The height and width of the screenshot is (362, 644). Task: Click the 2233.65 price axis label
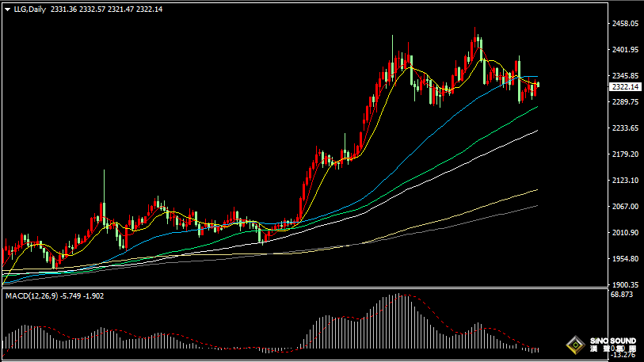coord(625,128)
